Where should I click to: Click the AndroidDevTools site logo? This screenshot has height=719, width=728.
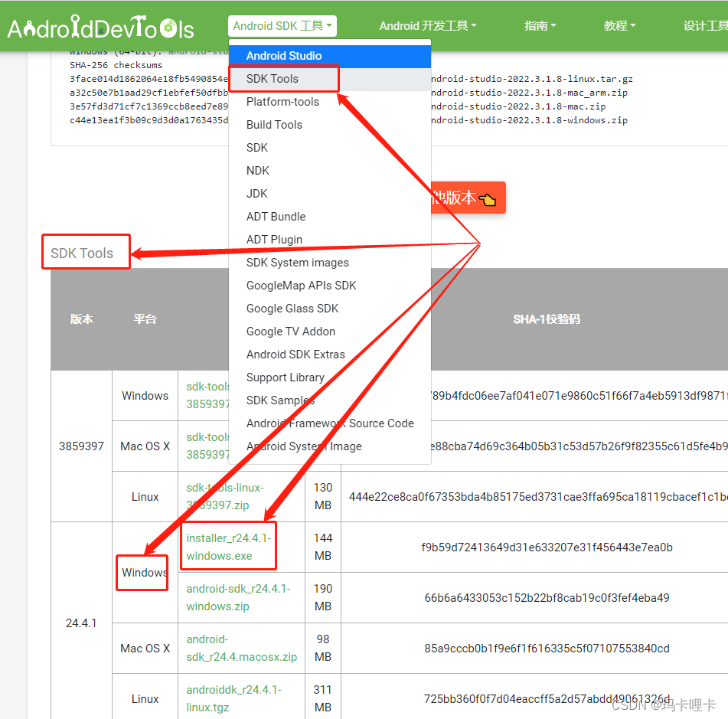pos(101,27)
